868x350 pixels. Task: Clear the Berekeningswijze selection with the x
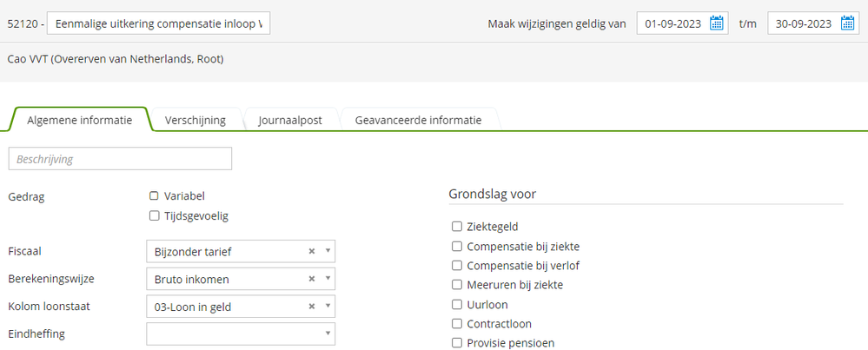pyautogui.click(x=311, y=280)
